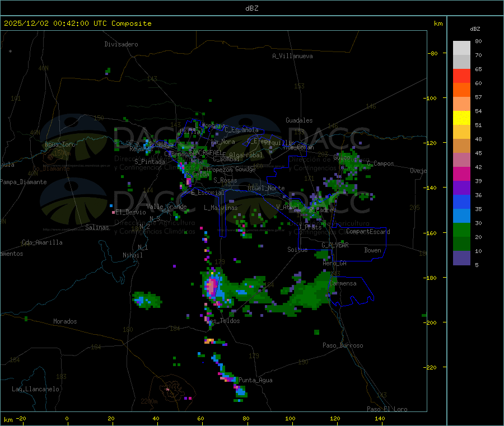Click the Soitue map label

tap(297, 250)
